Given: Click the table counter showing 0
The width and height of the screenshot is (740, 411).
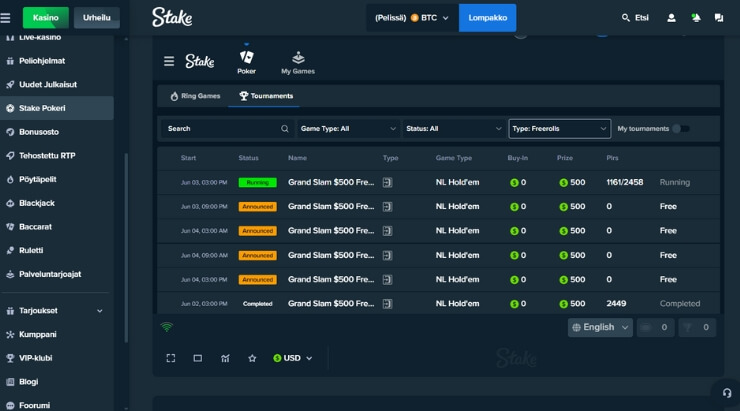Looking at the screenshot, I should 655,327.
